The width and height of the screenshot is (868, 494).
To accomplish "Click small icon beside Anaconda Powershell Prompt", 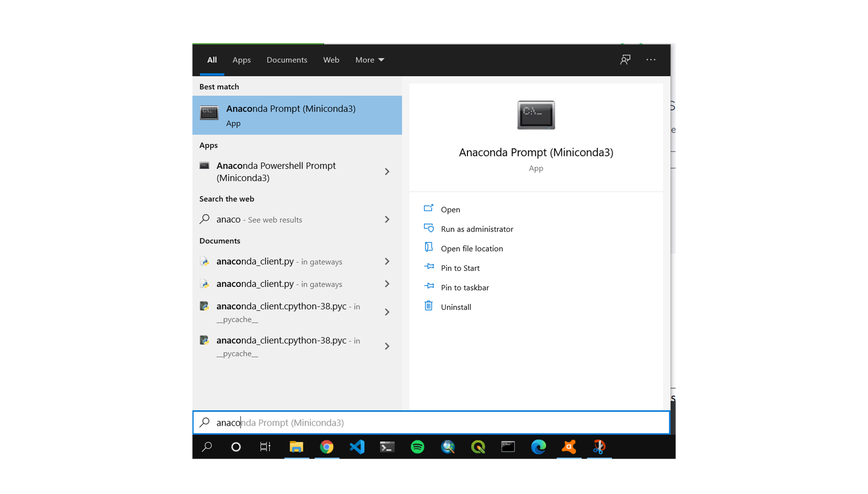I will click(x=204, y=166).
